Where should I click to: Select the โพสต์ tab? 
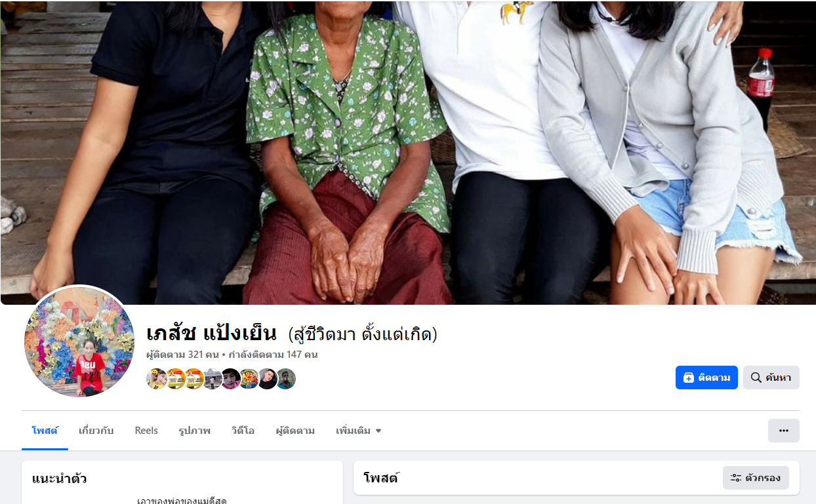pyautogui.click(x=45, y=431)
